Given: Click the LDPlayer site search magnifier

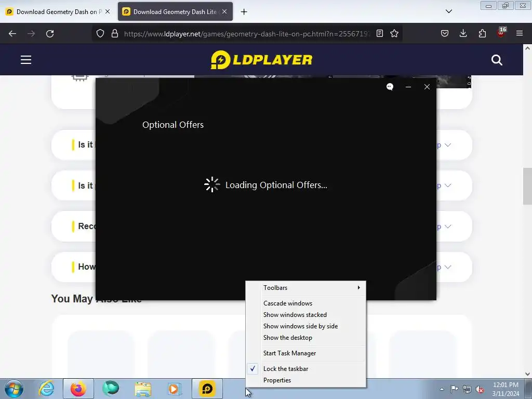Looking at the screenshot, I should coord(497,60).
